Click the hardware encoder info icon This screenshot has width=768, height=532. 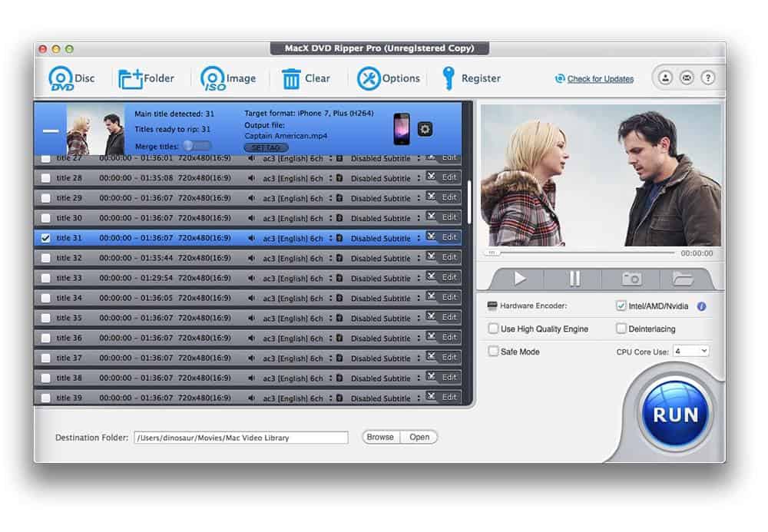pyautogui.click(x=701, y=306)
